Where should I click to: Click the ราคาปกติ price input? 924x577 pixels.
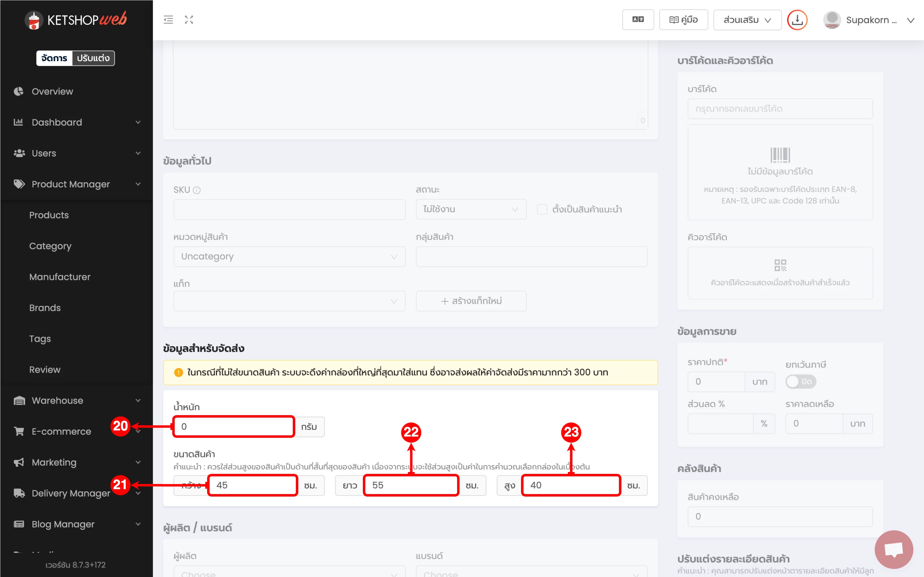(x=716, y=382)
